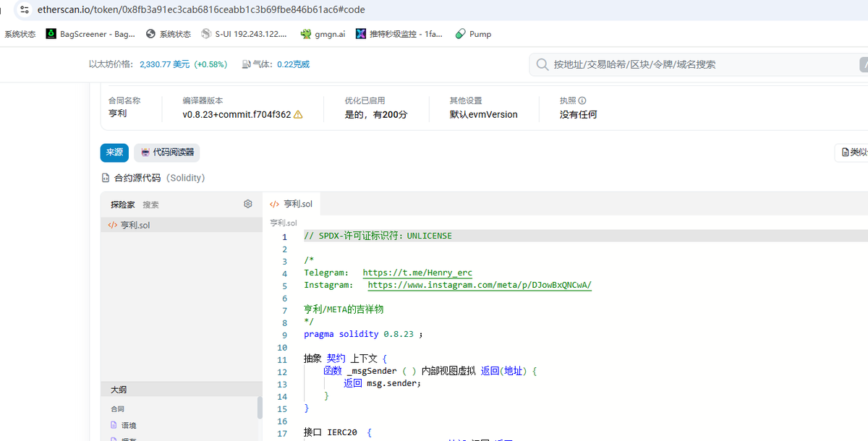Switch to the 代码阅读器 tab
This screenshot has height=441, width=868.
point(167,153)
